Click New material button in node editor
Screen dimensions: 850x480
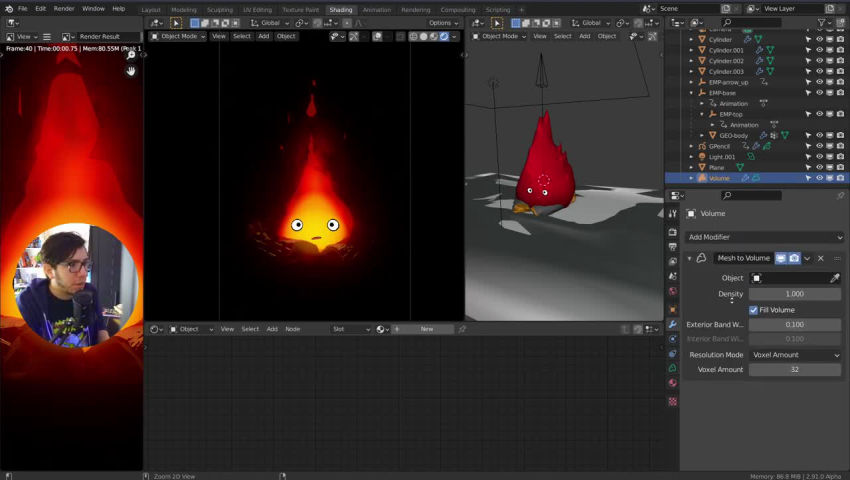(423, 329)
